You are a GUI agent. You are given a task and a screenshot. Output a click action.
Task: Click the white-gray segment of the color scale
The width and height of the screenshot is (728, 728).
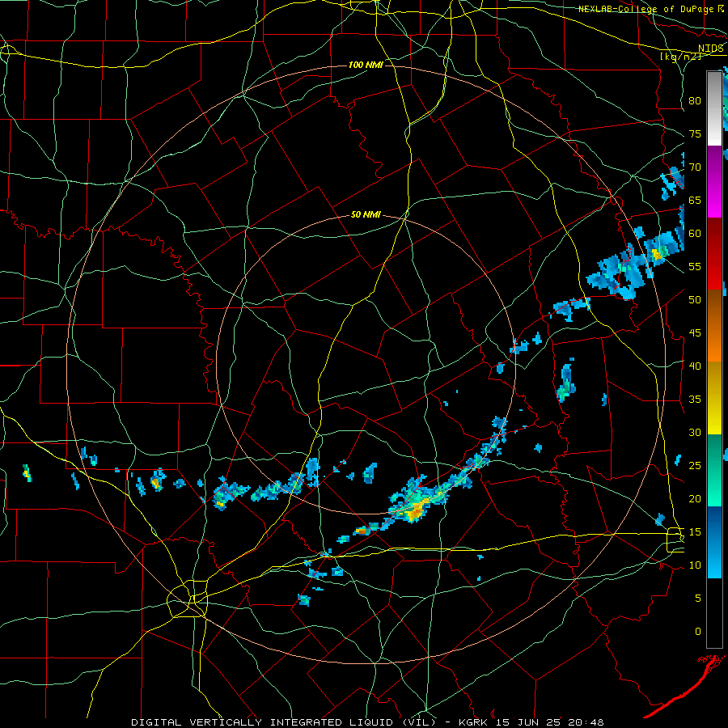714,108
